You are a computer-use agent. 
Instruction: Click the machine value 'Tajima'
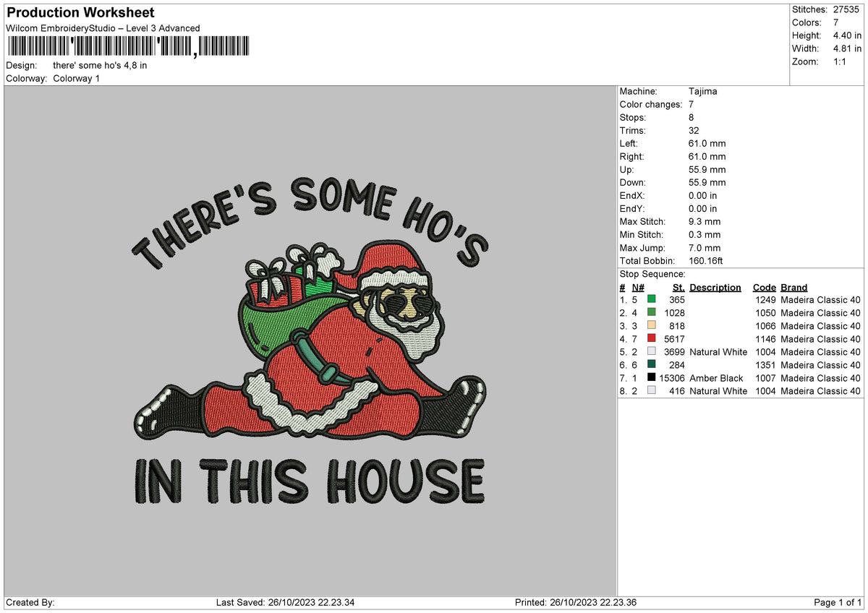click(703, 91)
